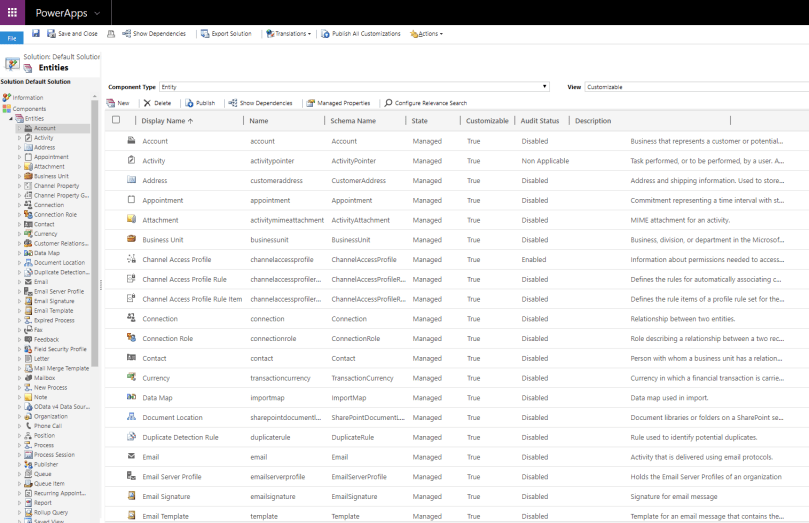
Task: Collapse the Entities tree node
Action: (x=10, y=118)
